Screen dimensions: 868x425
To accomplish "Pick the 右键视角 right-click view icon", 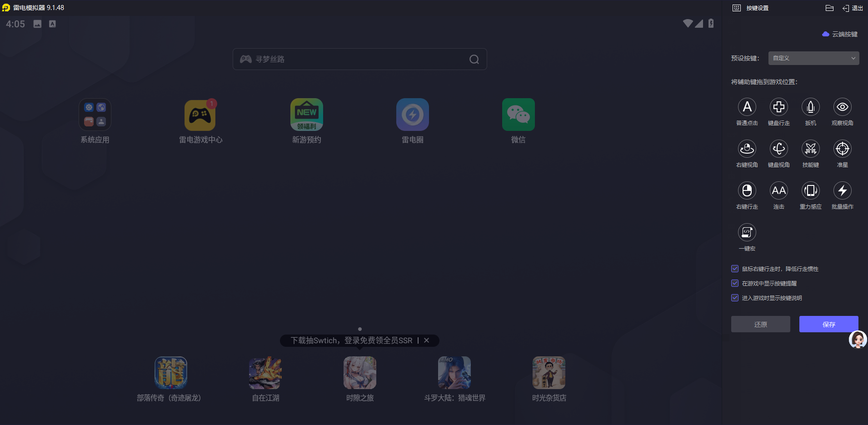I will pos(747,149).
